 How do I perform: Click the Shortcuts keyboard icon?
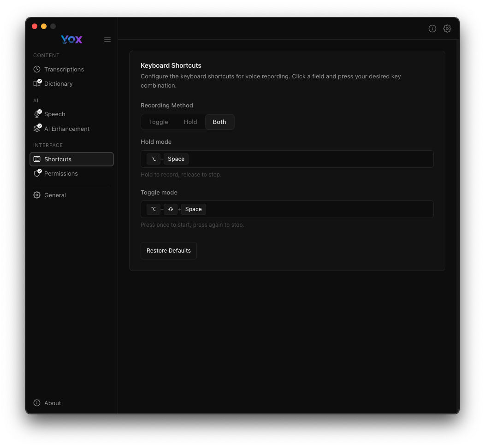click(37, 159)
